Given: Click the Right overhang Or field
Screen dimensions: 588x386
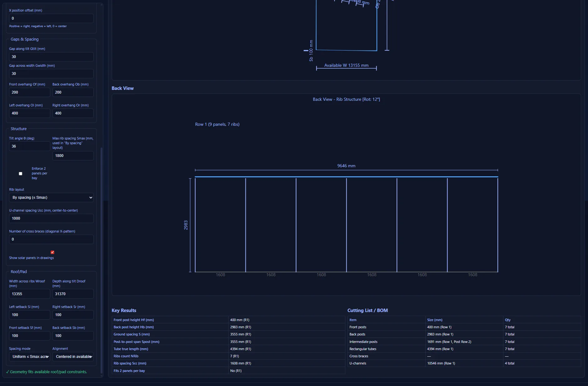Looking at the screenshot, I should point(73,113).
